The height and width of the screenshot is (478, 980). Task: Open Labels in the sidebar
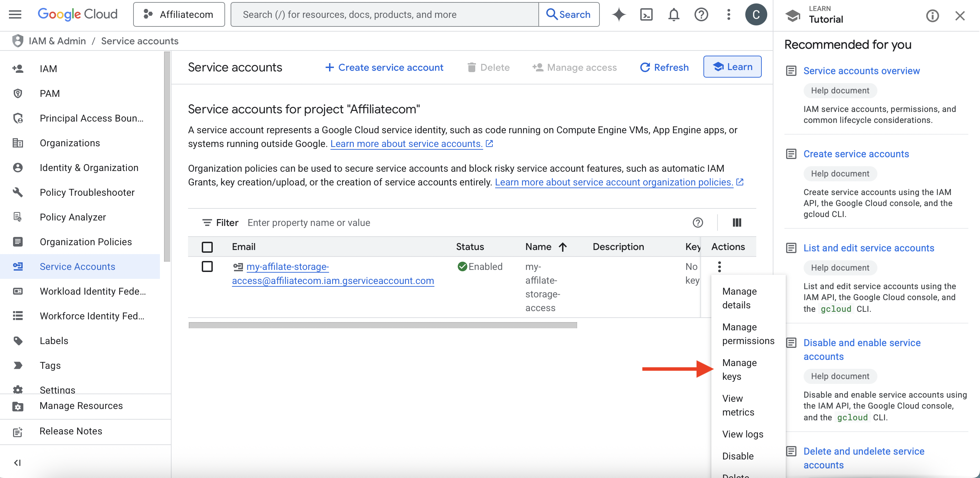point(80,341)
